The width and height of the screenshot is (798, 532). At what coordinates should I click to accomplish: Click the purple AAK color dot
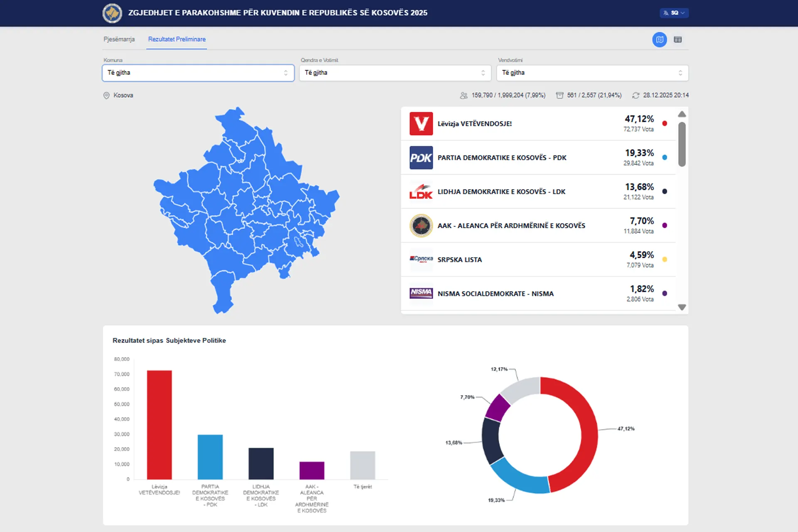point(665,225)
